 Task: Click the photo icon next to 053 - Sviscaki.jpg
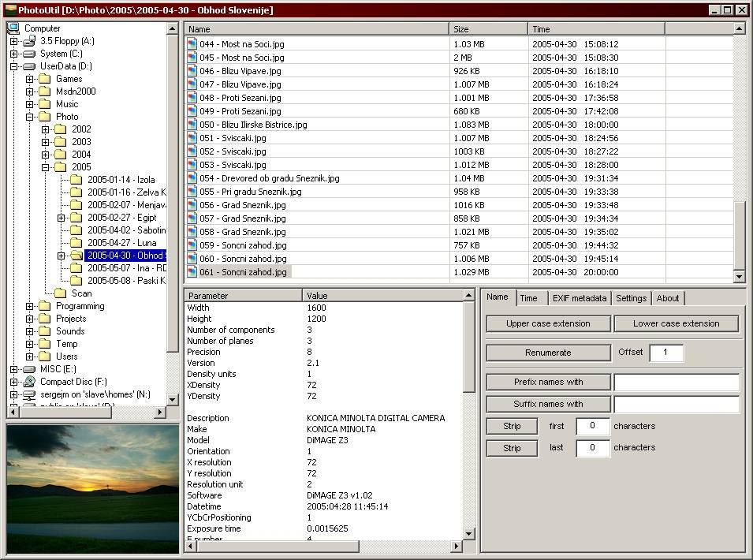click(x=192, y=164)
